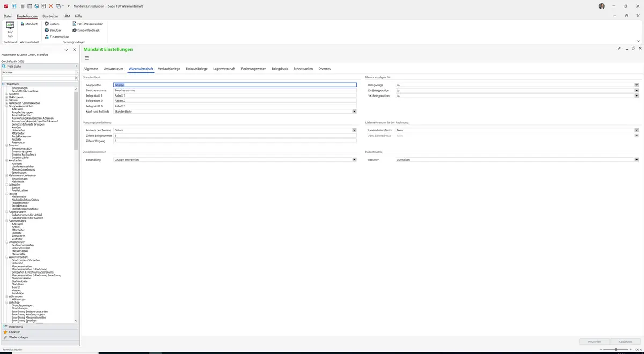Click the Sage logo in title bar
This screenshot has width=644, height=354.
tap(5, 6)
